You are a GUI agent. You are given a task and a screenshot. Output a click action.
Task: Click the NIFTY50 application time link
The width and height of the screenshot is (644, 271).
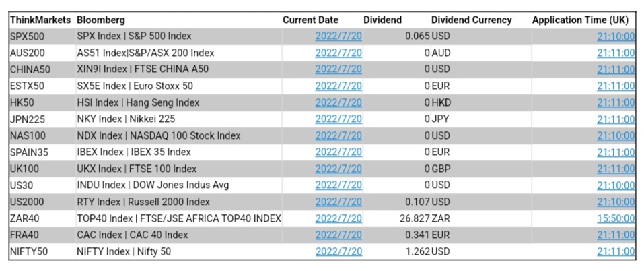(615, 251)
